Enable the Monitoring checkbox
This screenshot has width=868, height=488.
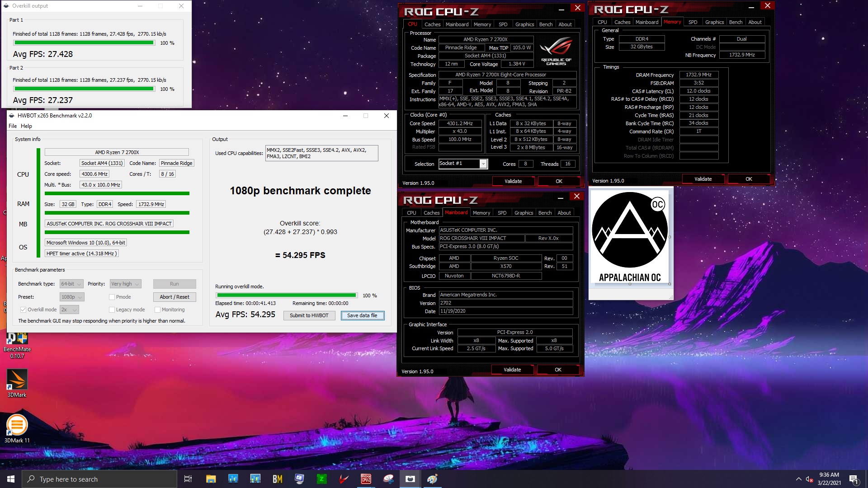pos(157,310)
